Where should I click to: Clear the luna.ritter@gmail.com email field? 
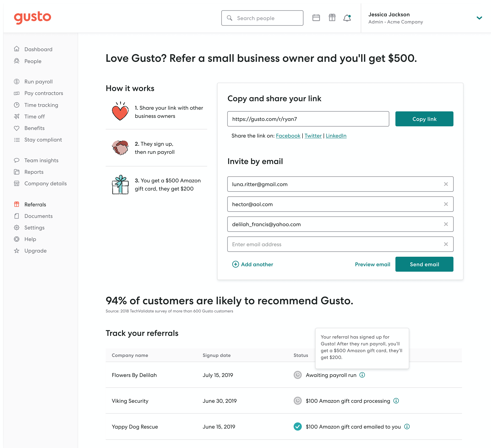(x=446, y=184)
